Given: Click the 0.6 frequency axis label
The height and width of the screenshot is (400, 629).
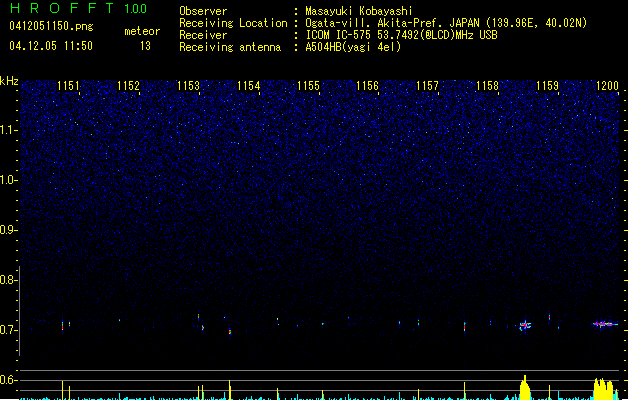Looking at the screenshot, I should click(9, 380).
